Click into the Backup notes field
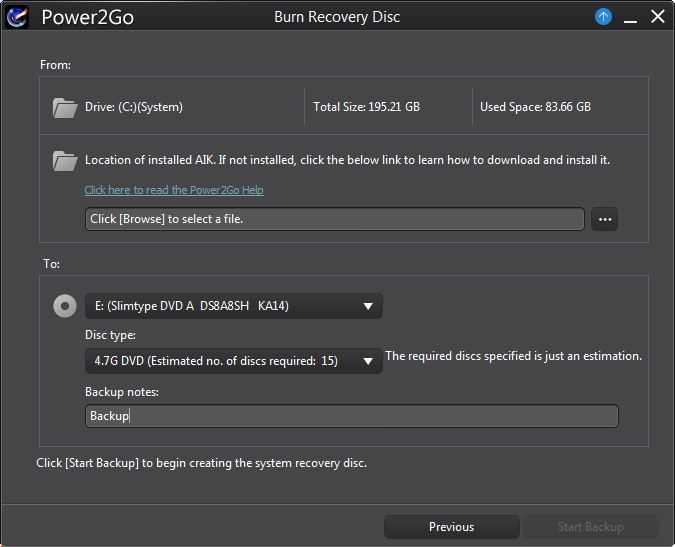Screen dimensions: 675x547 tap(351, 416)
